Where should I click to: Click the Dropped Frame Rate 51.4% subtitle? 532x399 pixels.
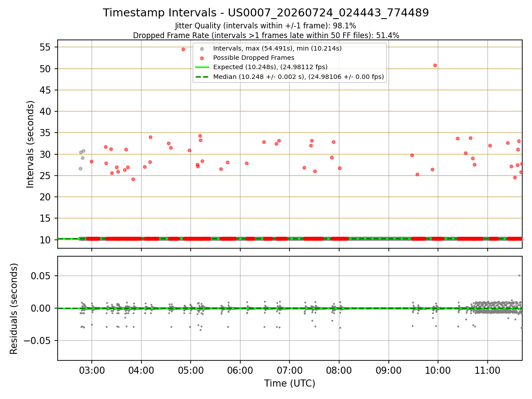pos(266,35)
